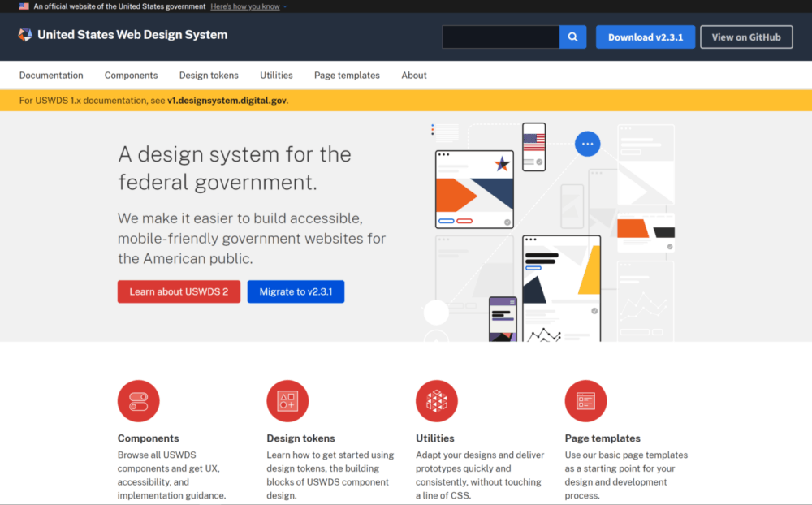Click the US flag icon in the banner
Image resolution: width=812 pixels, height=505 pixels.
[24, 6]
